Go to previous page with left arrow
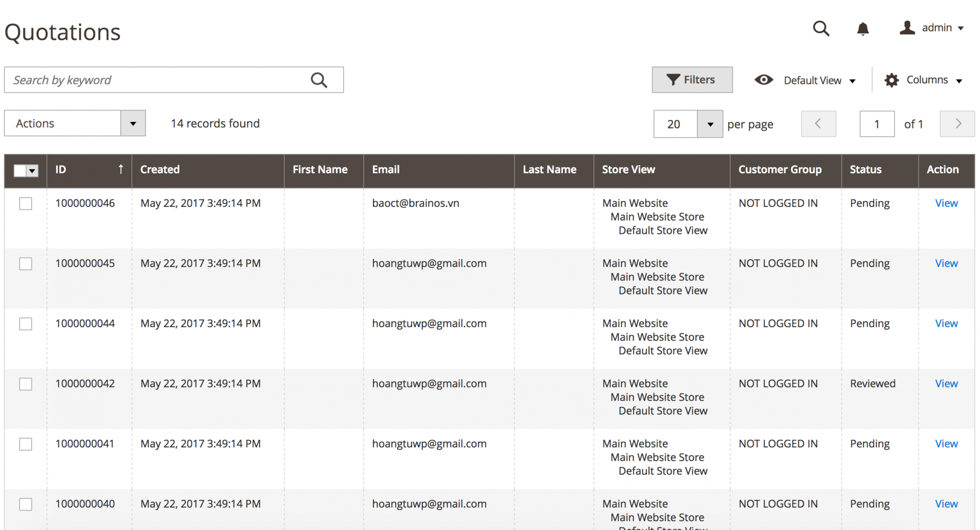 (x=818, y=124)
